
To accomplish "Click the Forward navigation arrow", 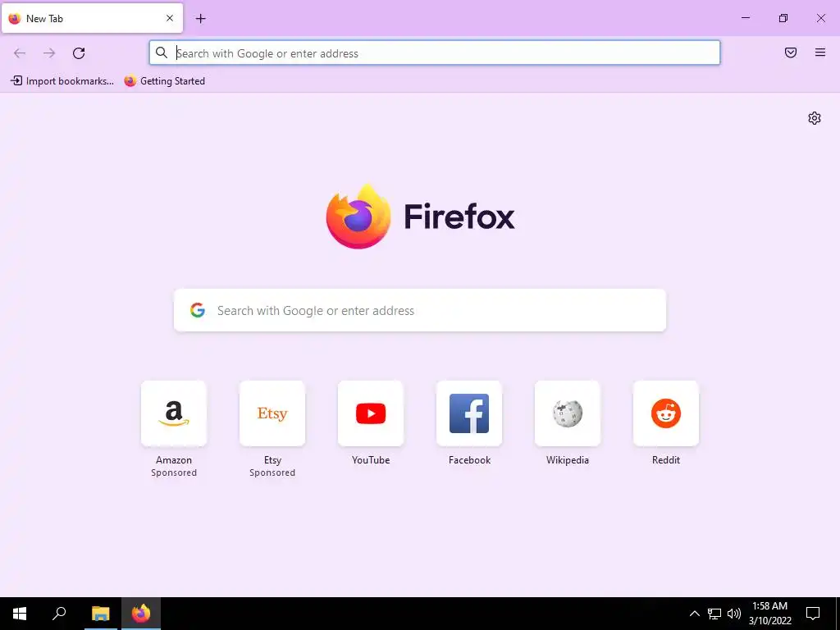I will coord(49,53).
